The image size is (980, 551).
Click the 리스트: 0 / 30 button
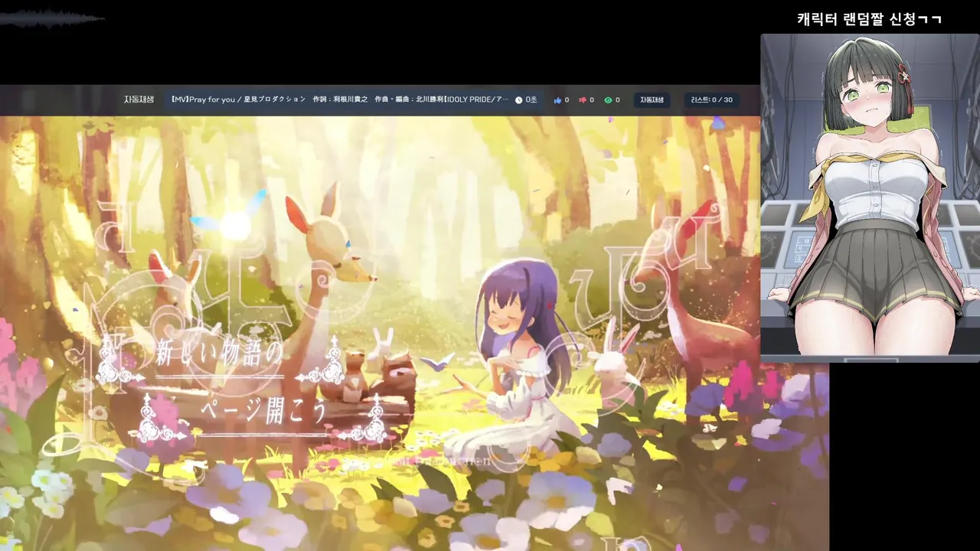pos(711,100)
